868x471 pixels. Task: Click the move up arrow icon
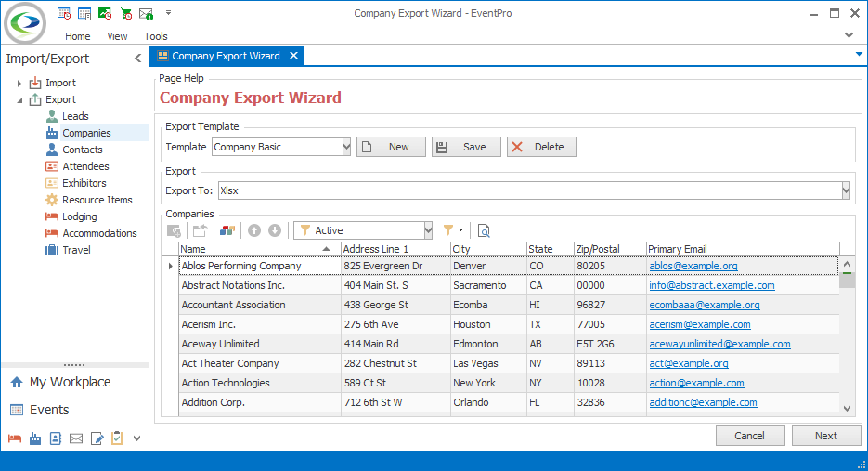point(254,230)
